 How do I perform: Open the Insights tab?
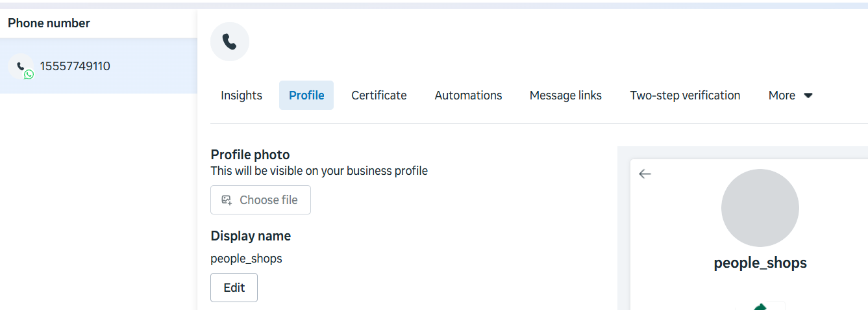tap(242, 96)
